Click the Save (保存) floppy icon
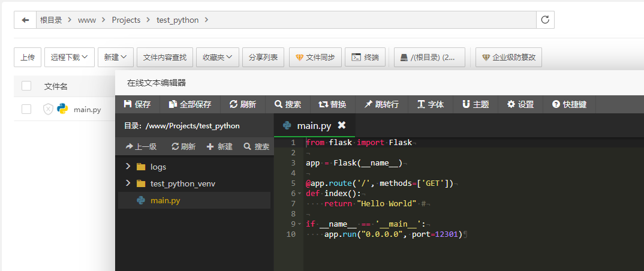 [x=128, y=104]
